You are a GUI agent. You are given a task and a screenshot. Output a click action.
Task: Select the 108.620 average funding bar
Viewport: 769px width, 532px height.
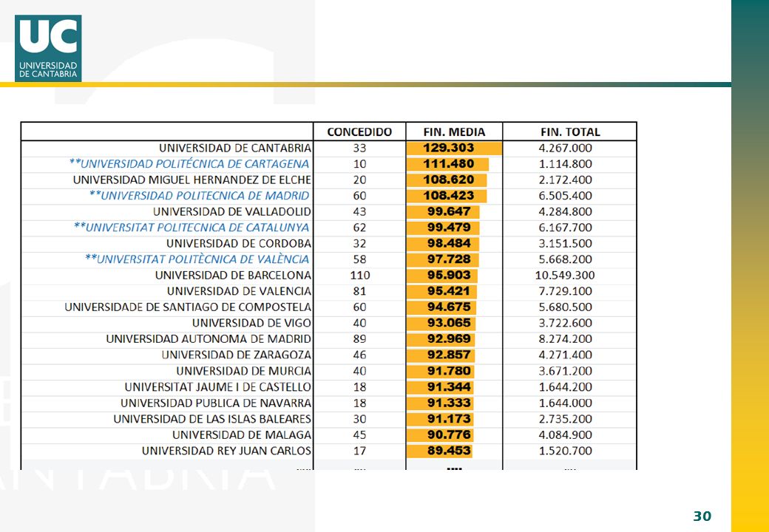coord(447,180)
